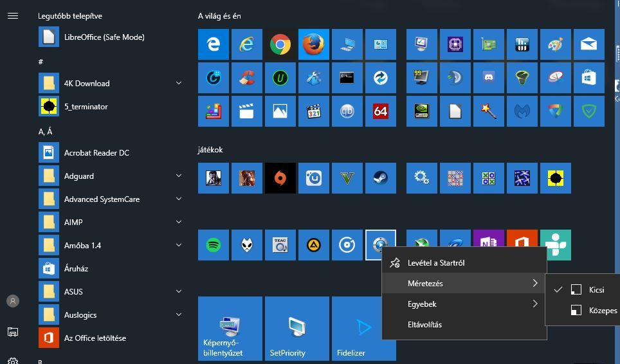The height and width of the screenshot is (364, 620).
Task: Open the Microsoft Edge tile
Action: tap(214, 44)
